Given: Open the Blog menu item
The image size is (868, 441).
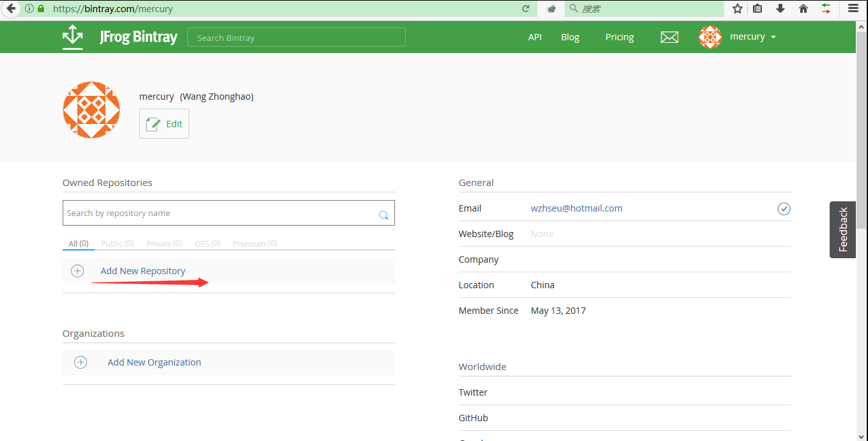Looking at the screenshot, I should tap(570, 37).
